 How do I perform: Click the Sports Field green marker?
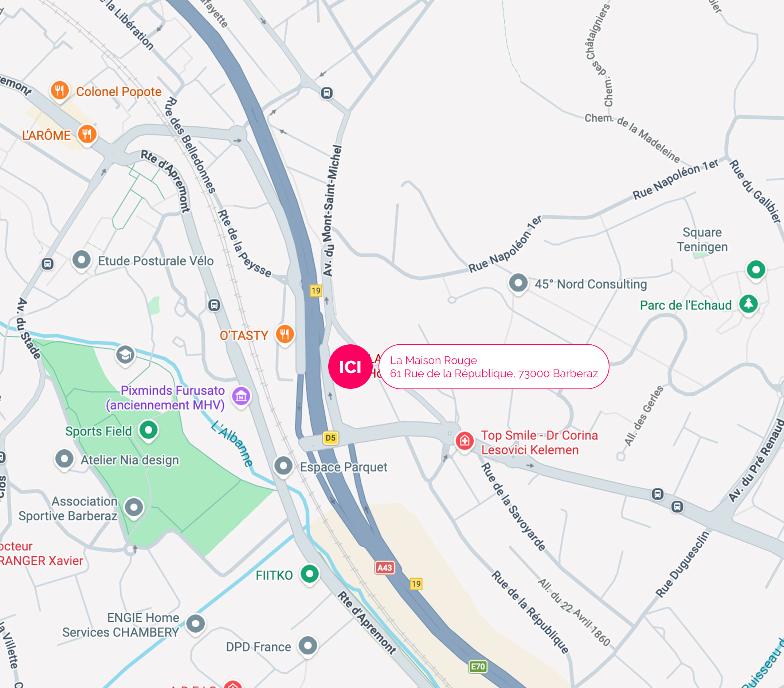pos(149,430)
